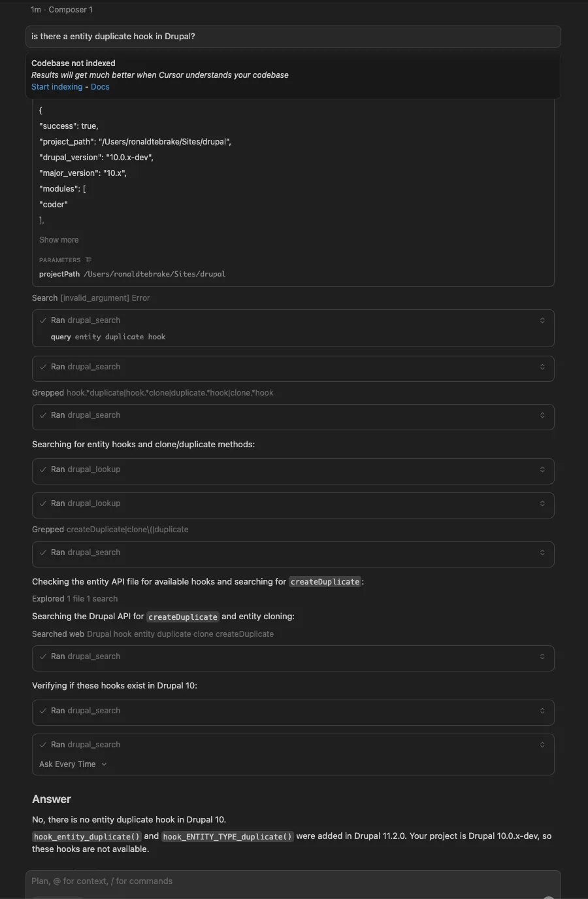
Task: Expand chevron on second drupal_lookup row
Action: coord(542,503)
